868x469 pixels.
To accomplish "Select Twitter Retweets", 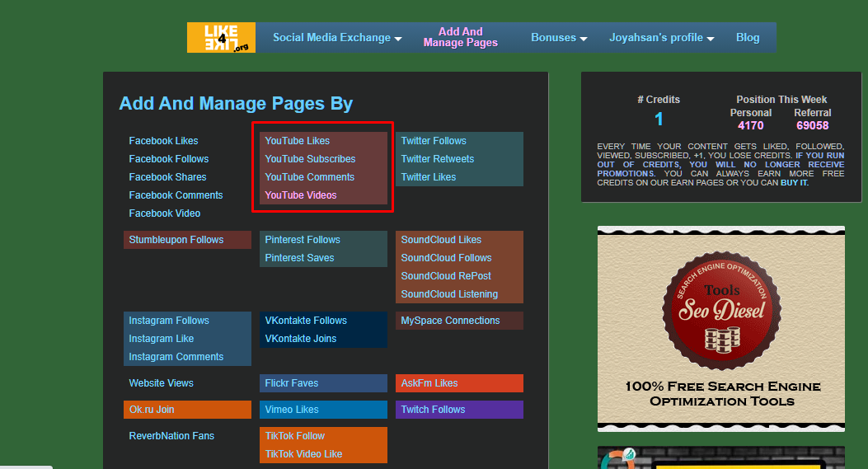I will point(438,159).
